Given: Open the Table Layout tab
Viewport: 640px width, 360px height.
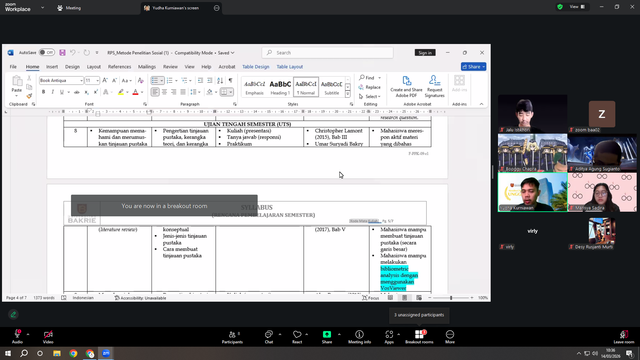Looking at the screenshot, I should click(290, 67).
